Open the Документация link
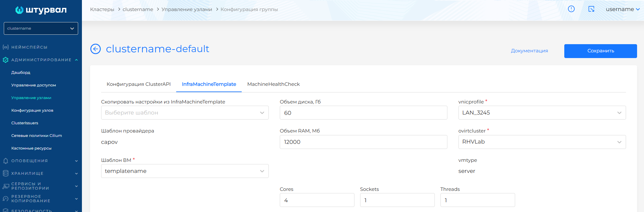 tap(529, 51)
